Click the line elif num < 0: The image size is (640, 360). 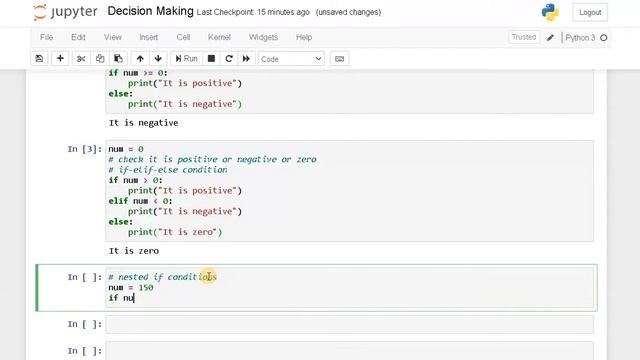[140, 201]
